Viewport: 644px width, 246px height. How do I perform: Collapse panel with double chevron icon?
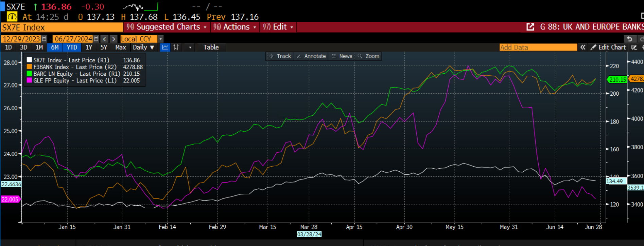pyautogui.click(x=583, y=48)
